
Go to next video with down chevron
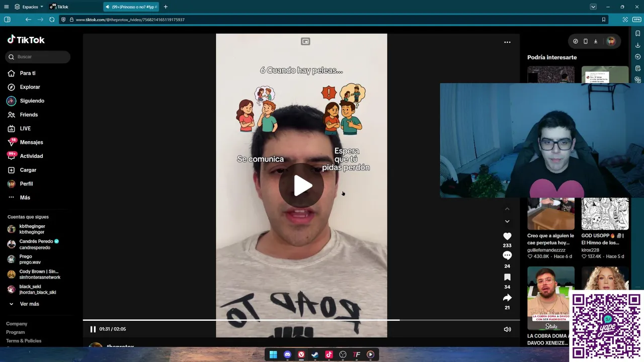pos(507,221)
